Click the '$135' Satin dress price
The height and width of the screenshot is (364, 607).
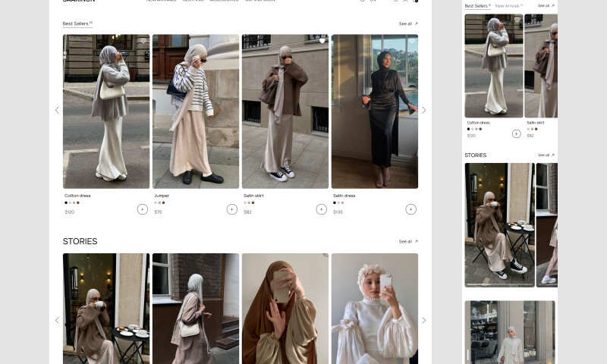click(338, 212)
